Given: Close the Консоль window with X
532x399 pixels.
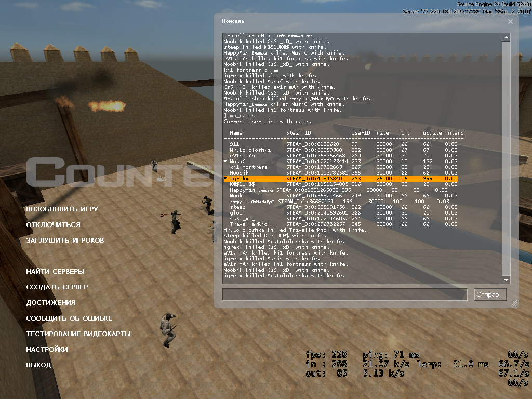Looking at the screenshot, I should point(510,21).
